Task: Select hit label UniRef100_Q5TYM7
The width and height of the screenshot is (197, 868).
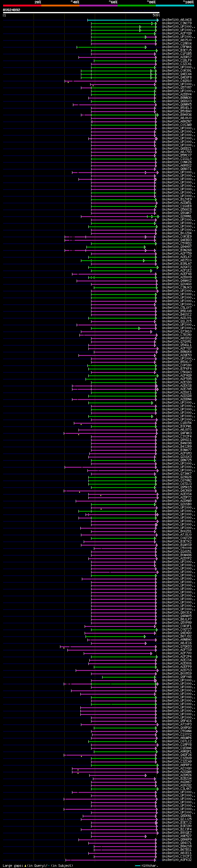Action: pyautogui.click(x=177, y=88)
